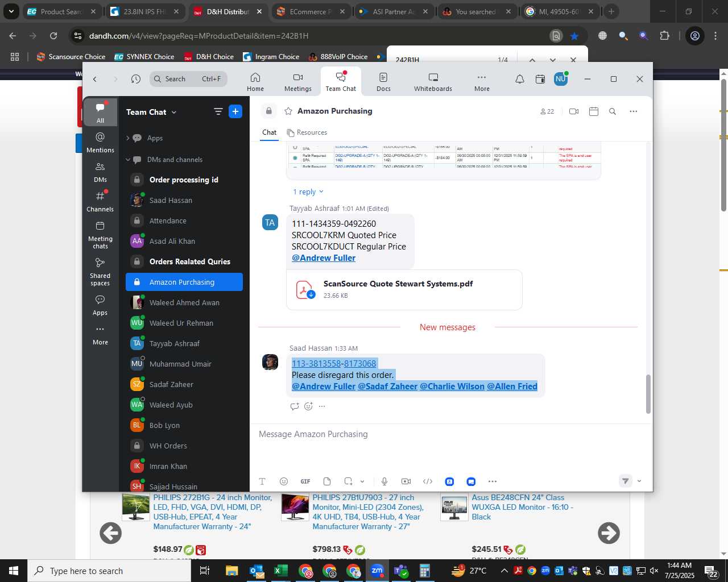728x582 pixels.
Task: Open emoji picker in composer
Action: [x=284, y=481]
